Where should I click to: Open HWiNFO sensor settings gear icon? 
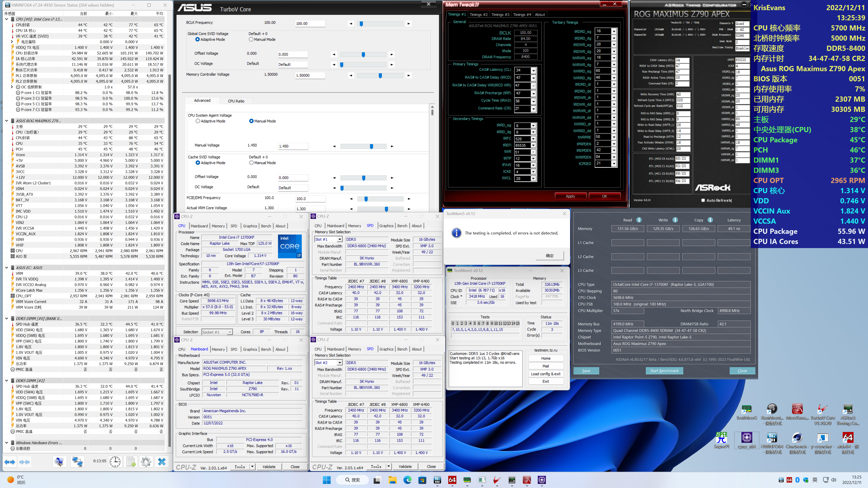coord(146,462)
